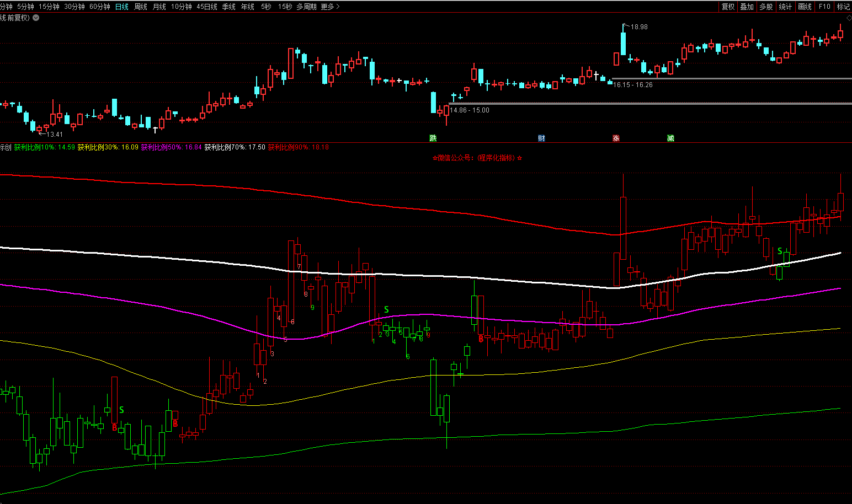The height and width of the screenshot is (504, 852).
Task: Open the 多周期 multi-period view
Action: [306, 7]
